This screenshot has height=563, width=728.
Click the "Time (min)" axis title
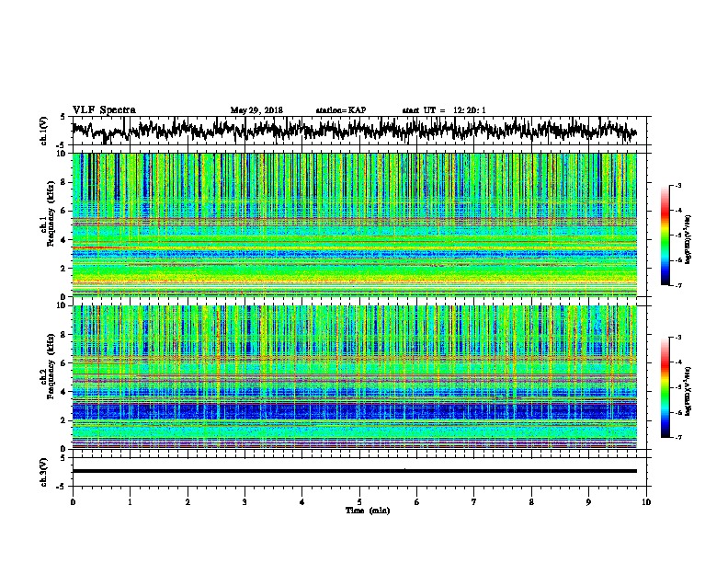[x=368, y=511]
